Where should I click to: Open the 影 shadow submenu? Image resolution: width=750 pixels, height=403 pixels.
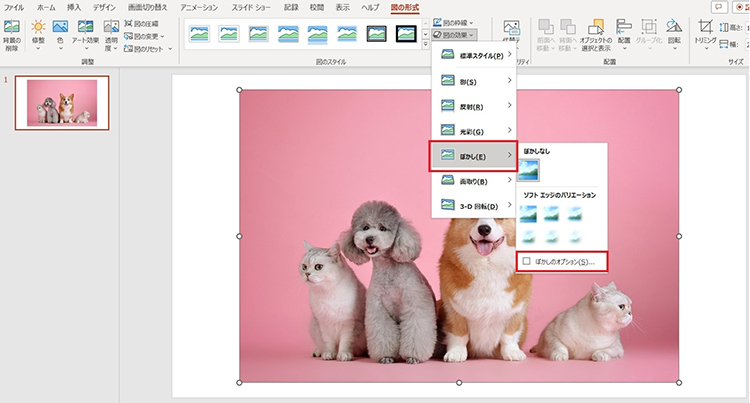(472, 80)
